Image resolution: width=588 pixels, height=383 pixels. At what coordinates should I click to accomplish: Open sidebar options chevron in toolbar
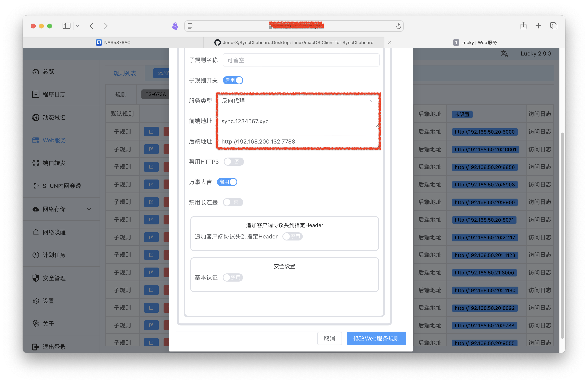click(78, 26)
